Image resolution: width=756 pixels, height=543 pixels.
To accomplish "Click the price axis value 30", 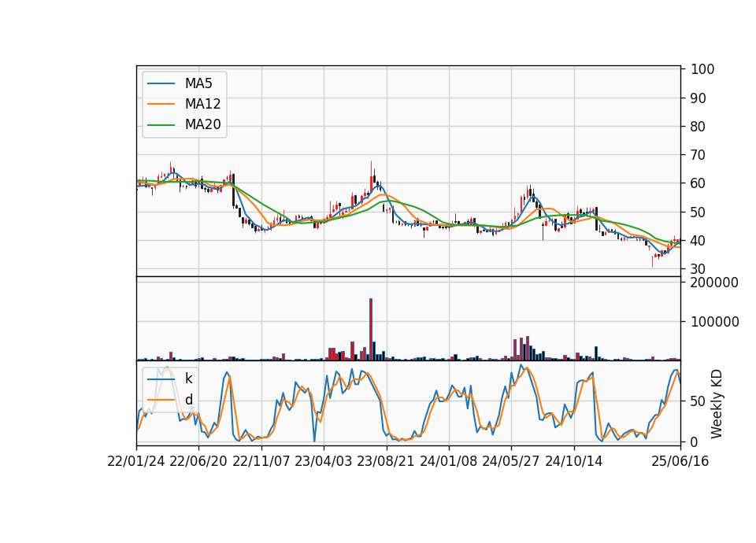I will tap(699, 269).
